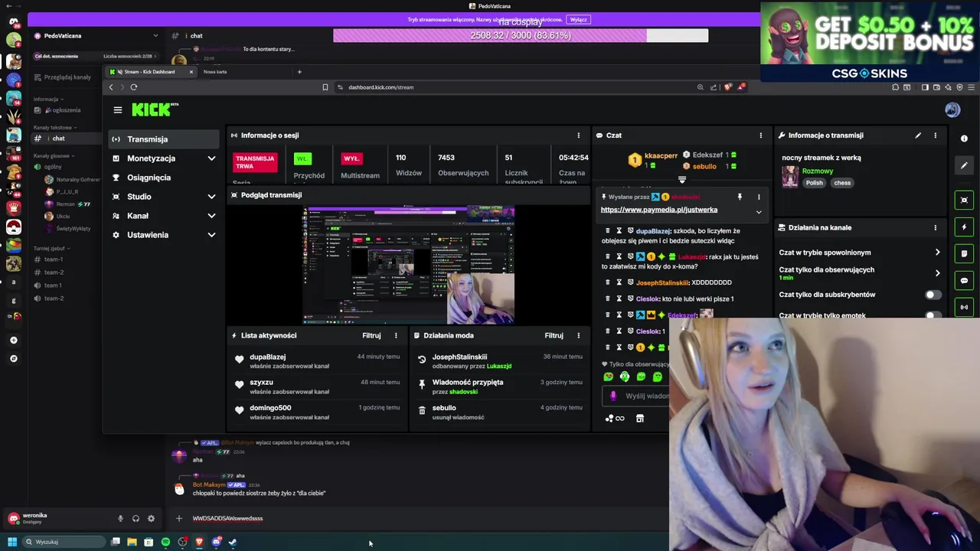Toggle Czat w trybie tylko emotek
This screenshot has width=980, height=551.
click(x=932, y=315)
